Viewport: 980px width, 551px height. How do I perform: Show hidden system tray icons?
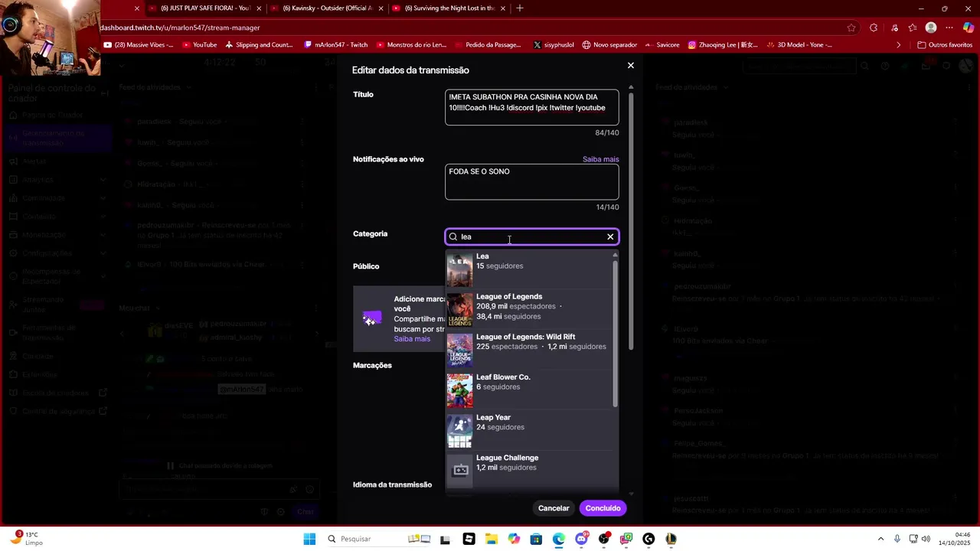pos(880,539)
